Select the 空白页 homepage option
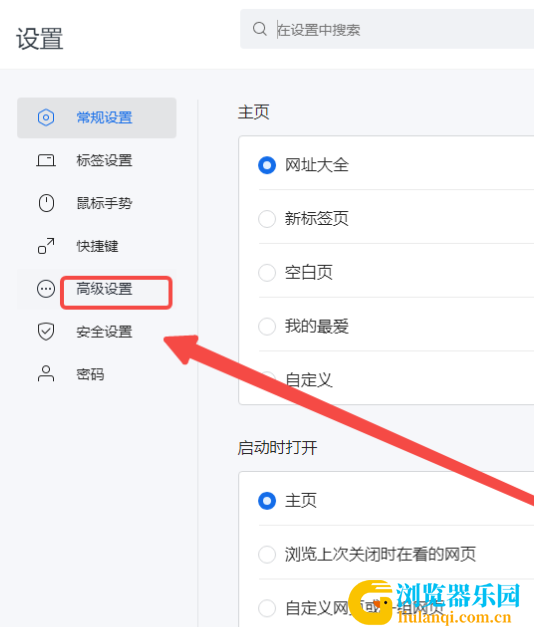This screenshot has width=534, height=627. tap(267, 273)
